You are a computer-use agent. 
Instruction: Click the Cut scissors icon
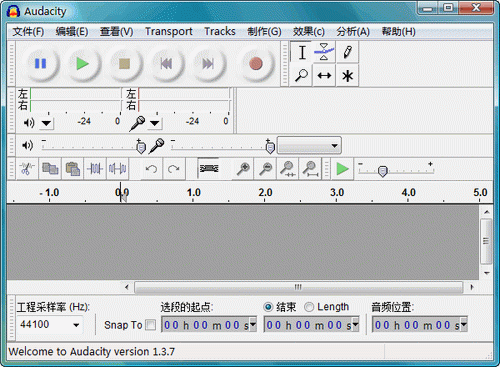click(x=27, y=169)
